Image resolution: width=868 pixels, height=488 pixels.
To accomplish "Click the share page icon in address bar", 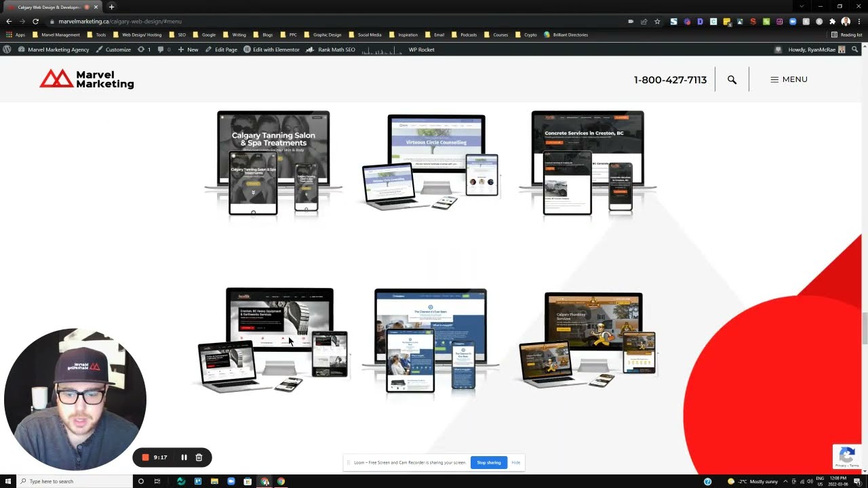I will pos(644,21).
